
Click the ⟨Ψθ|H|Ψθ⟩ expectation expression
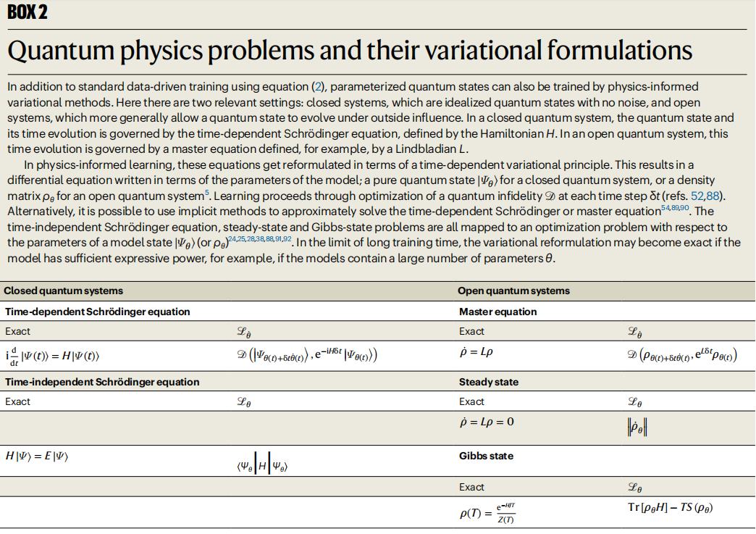click(262, 466)
